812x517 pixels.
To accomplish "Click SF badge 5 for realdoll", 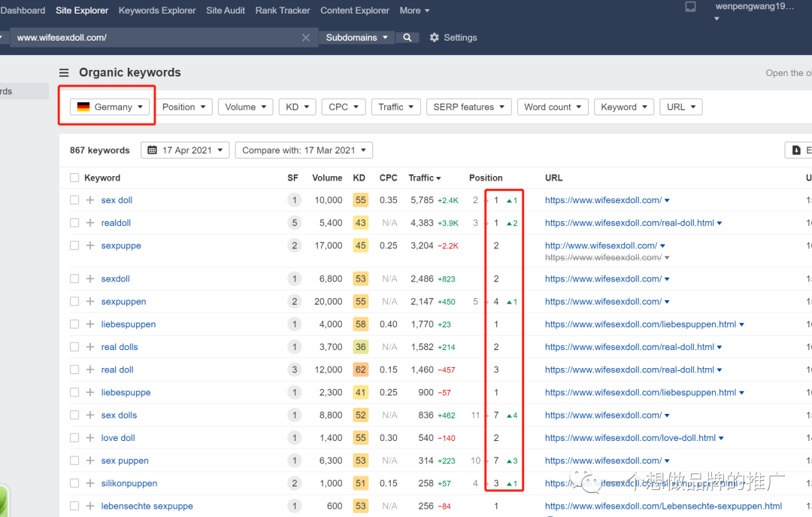I will 294,223.
